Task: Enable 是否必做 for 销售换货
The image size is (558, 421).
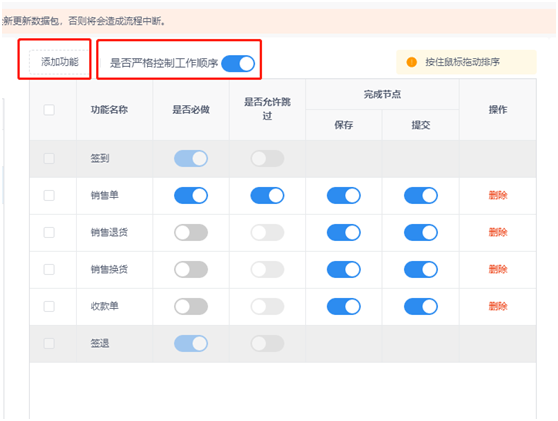Action: click(x=191, y=269)
